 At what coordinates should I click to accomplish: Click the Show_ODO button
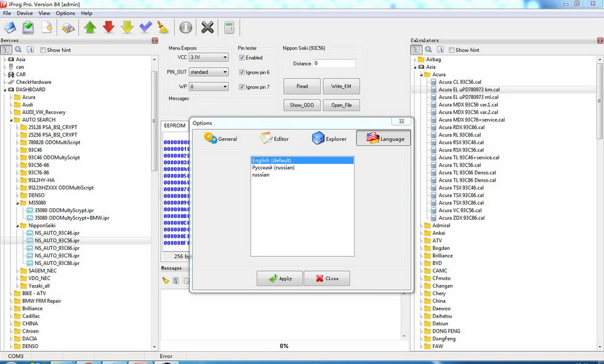click(302, 105)
